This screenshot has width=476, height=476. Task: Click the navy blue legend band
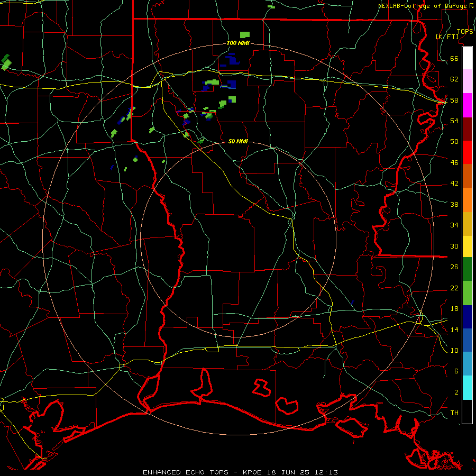pos(467,317)
